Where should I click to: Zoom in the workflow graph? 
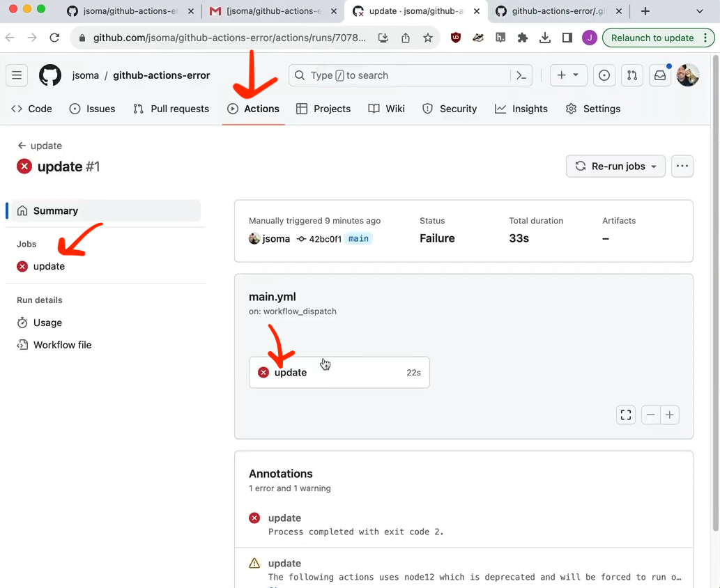point(669,415)
